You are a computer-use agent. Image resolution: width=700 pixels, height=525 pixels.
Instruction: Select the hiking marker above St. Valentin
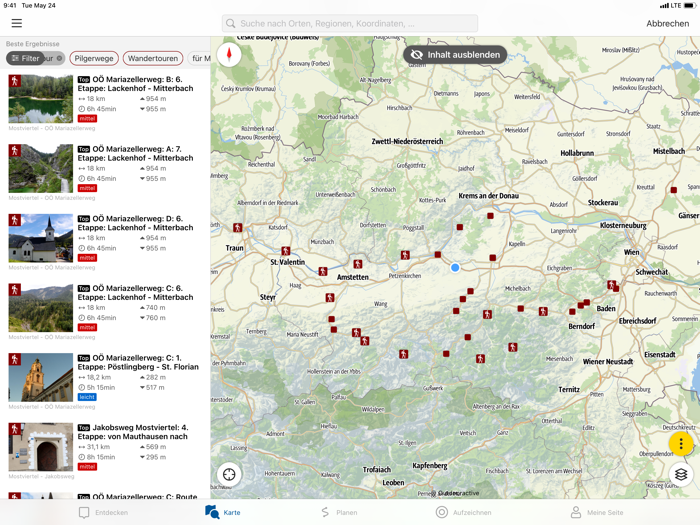pyautogui.click(x=286, y=251)
